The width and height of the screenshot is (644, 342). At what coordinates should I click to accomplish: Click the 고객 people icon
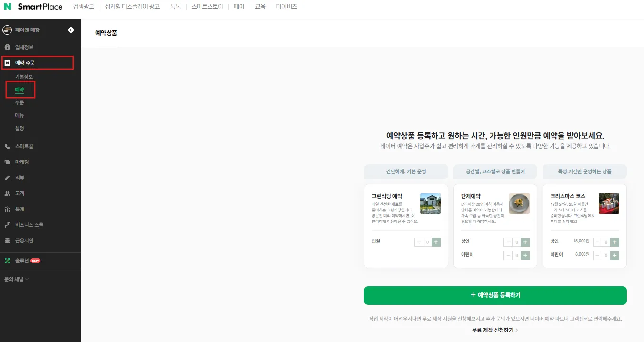(x=7, y=193)
